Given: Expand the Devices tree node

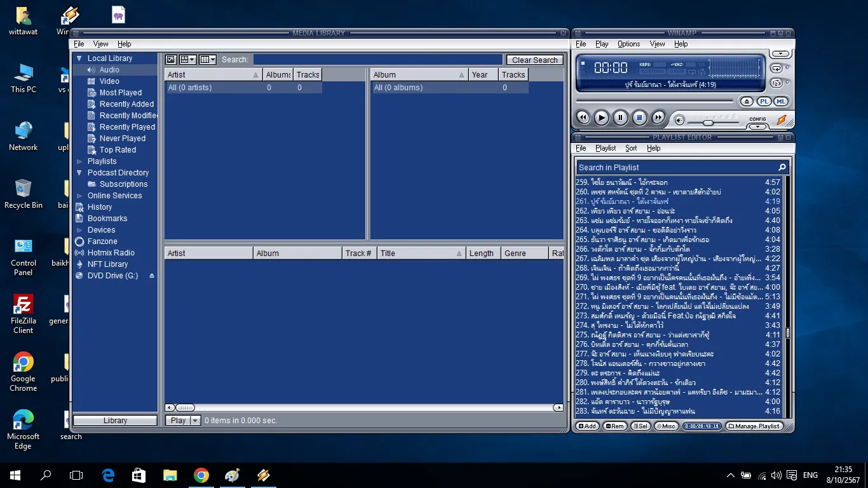Looking at the screenshot, I should click(x=79, y=230).
